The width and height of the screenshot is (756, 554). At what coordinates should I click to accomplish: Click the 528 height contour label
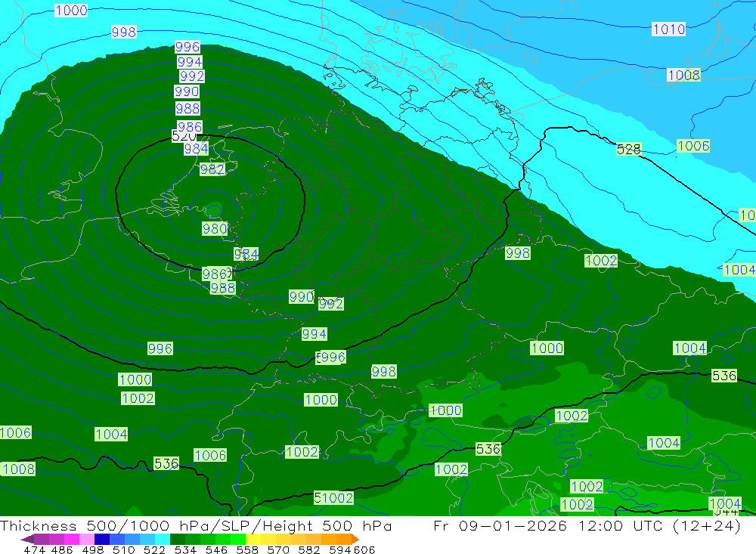pos(628,149)
